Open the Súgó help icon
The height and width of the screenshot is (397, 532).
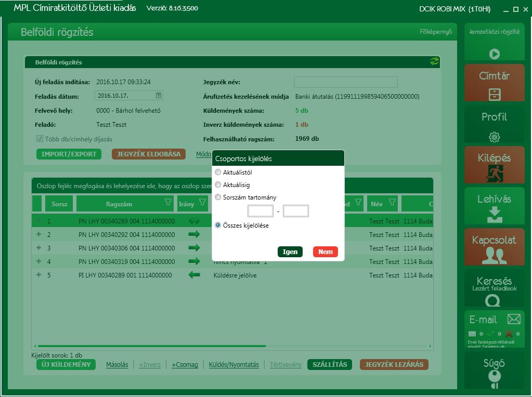tap(495, 379)
